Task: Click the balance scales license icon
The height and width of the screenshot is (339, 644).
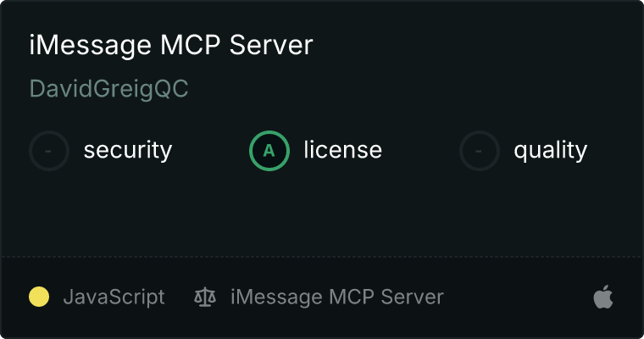Action: click(x=205, y=297)
